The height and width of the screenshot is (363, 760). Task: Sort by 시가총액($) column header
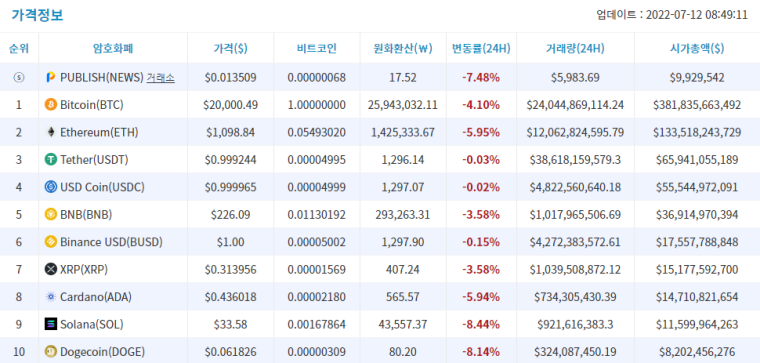point(697,48)
